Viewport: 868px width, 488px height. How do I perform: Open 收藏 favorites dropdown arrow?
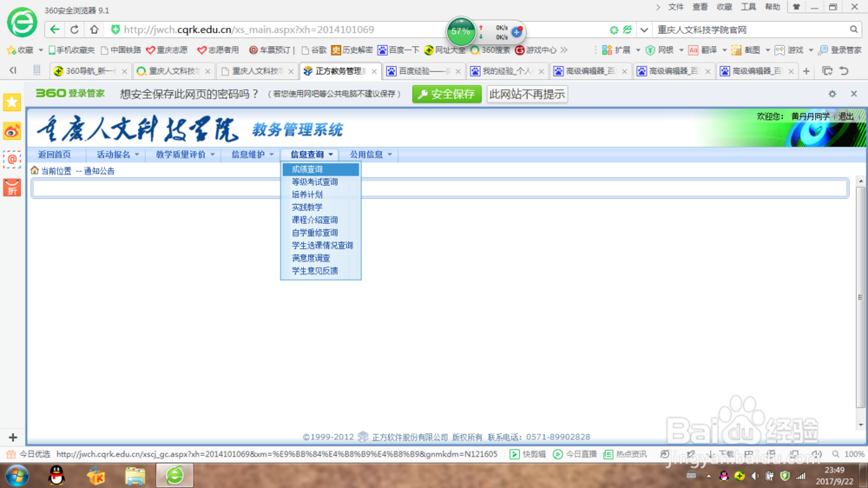[41, 49]
